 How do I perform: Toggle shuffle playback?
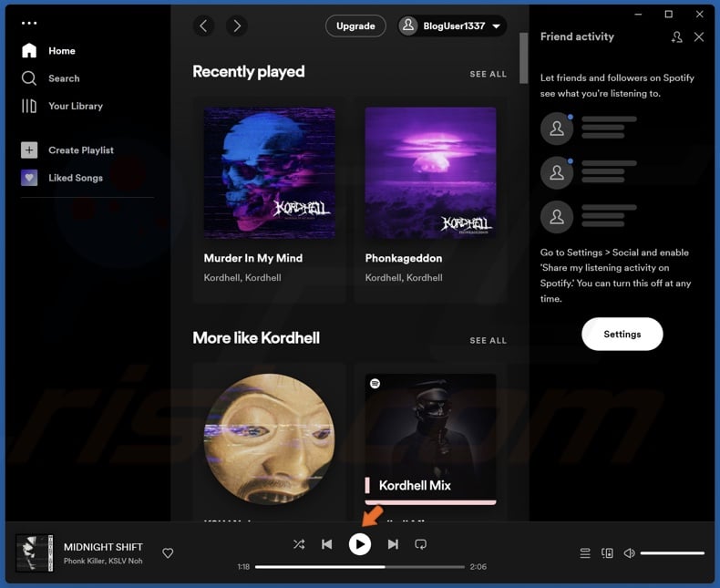(x=299, y=544)
